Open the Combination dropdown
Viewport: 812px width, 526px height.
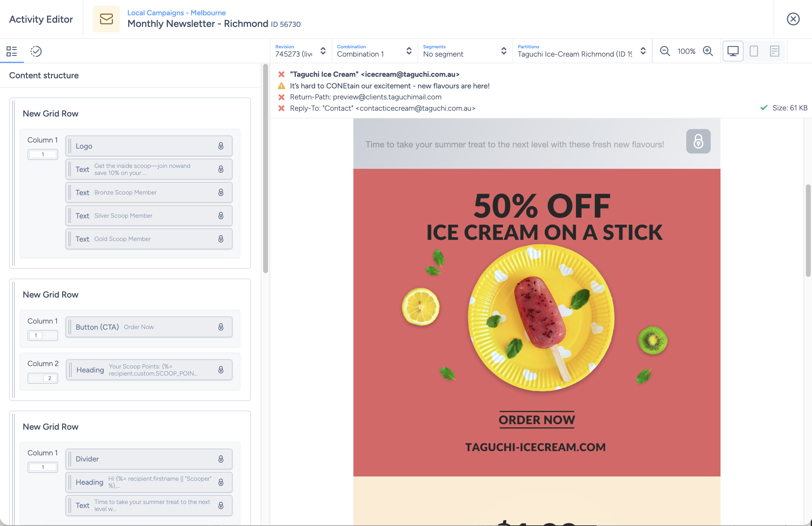[374, 51]
